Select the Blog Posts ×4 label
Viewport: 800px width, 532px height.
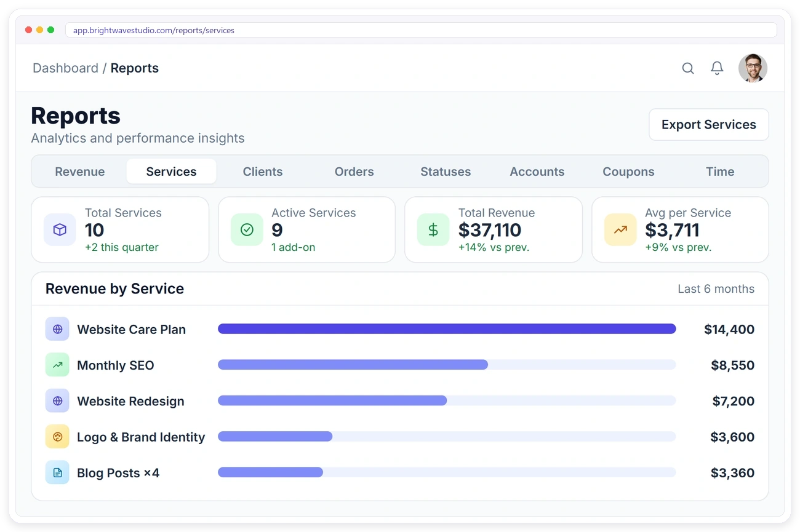point(118,473)
